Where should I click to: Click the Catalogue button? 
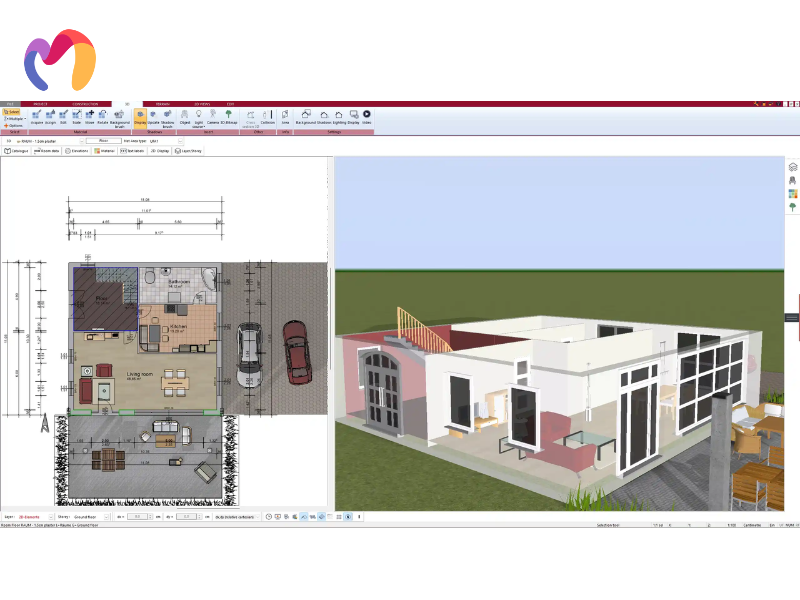[18, 151]
